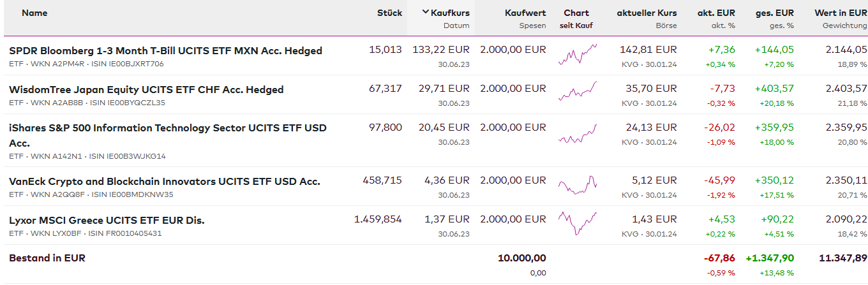Open Lyxor MSCI Greece ETF link
868x285 pixels.
coord(107,221)
